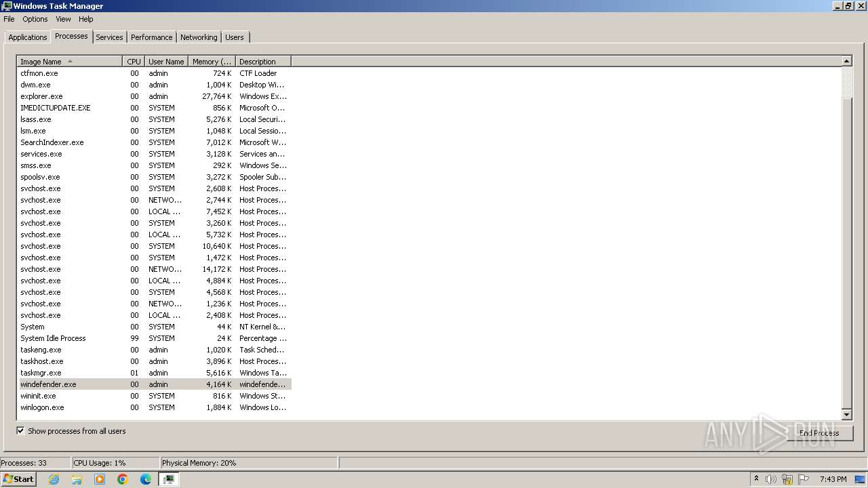
Task: Select the SearchIndexer.exe process
Action: (154, 142)
